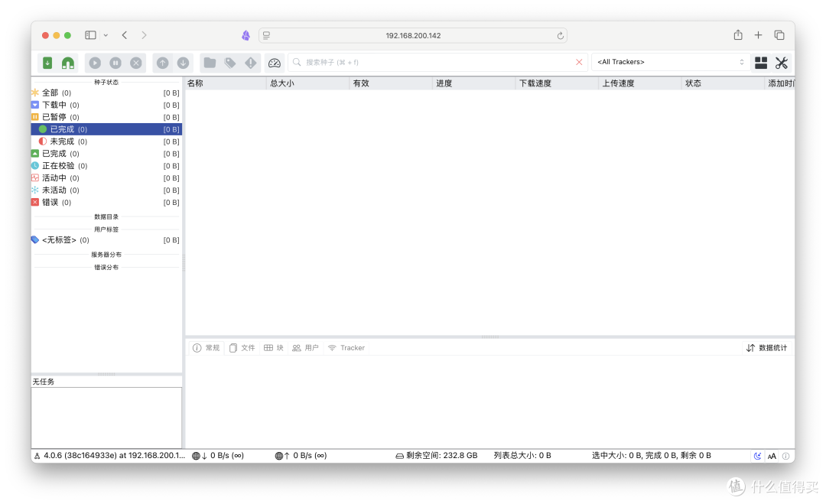Viewport: 826px width, 504px height.
Task: Sort by the 名称 column header
Action: [226, 83]
